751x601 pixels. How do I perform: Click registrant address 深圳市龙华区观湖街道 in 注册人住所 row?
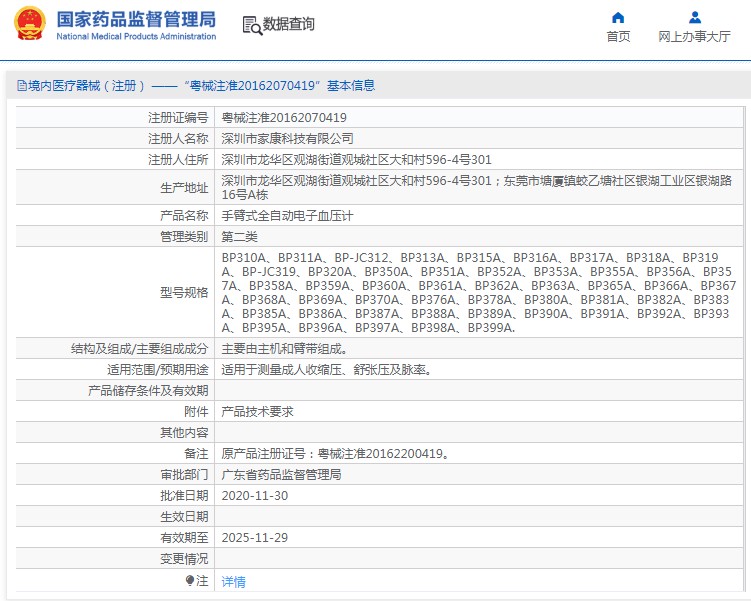coord(356,159)
